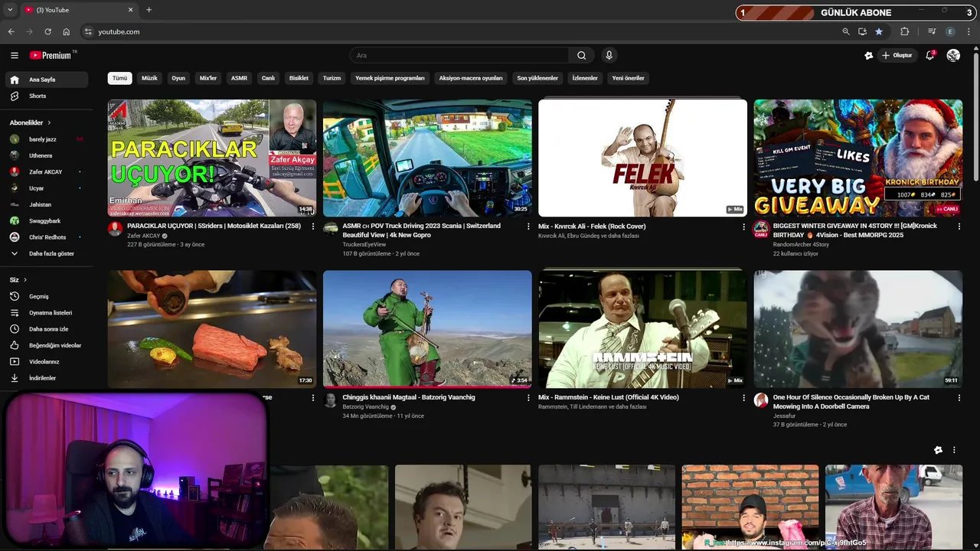Open options menu for BIGGEST WINTER GIVEAWAY video
This screenshot has height=551, width=980.
point(959,227)
